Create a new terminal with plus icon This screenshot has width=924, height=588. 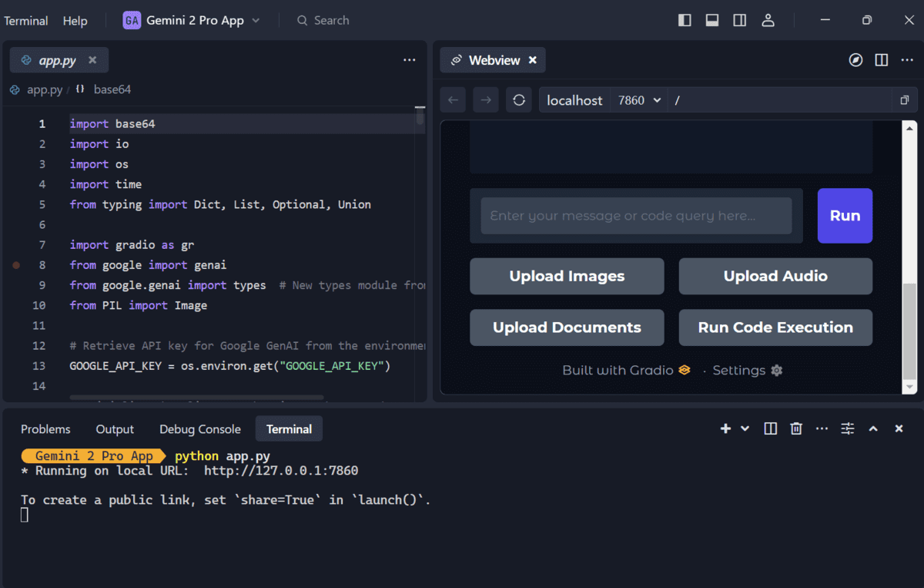(725, 428)
